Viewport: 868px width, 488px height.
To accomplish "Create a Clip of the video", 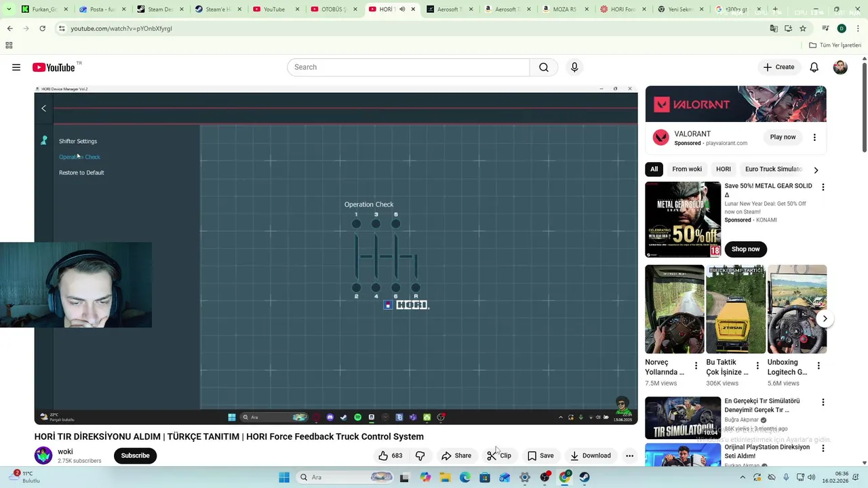I will [499, 455].
